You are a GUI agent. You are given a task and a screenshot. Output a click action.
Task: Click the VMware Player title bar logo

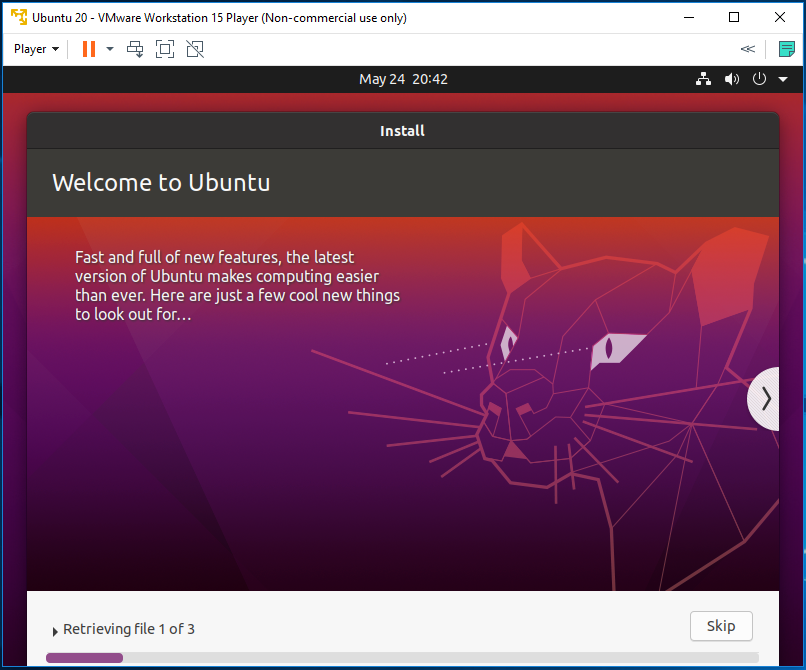point(19,17)
